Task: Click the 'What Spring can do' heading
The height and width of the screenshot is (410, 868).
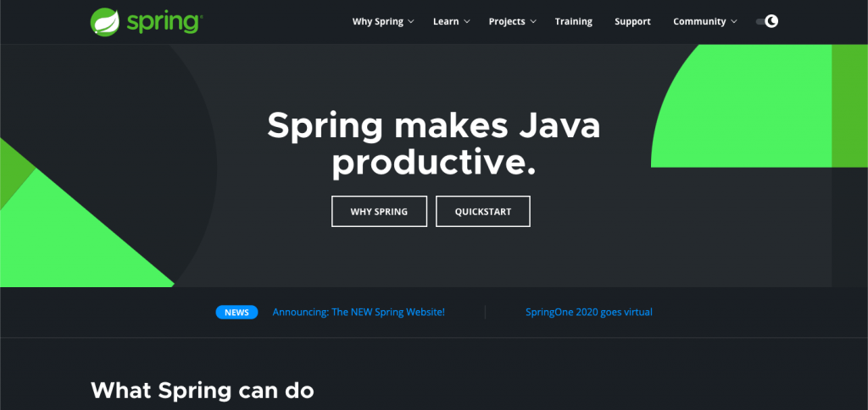Action: coord(202,390)
